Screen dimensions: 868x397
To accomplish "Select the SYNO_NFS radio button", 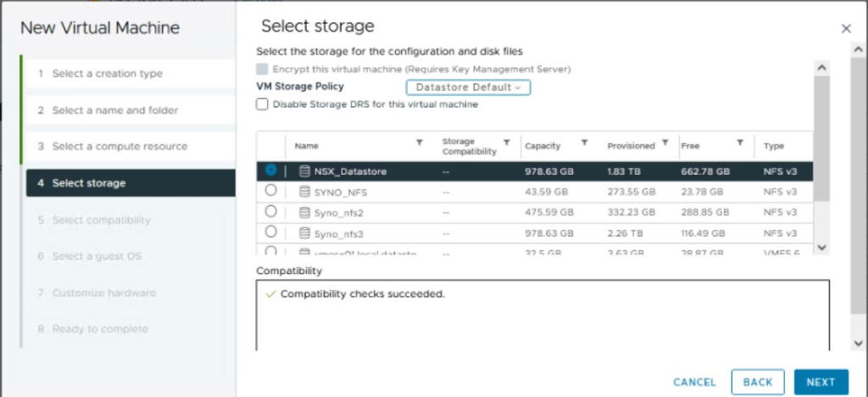I will point(270,191).
